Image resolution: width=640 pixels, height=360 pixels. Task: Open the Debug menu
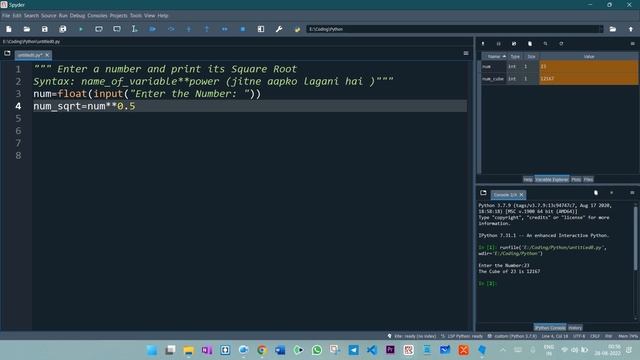click(77, 16)
